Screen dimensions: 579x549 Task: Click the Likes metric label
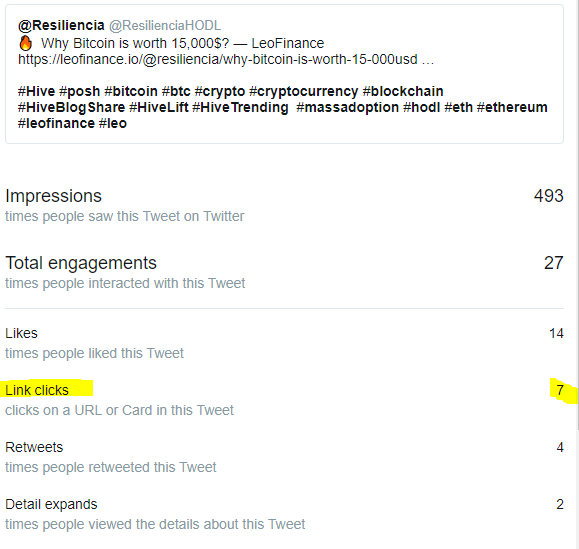[x=21, y=333]
